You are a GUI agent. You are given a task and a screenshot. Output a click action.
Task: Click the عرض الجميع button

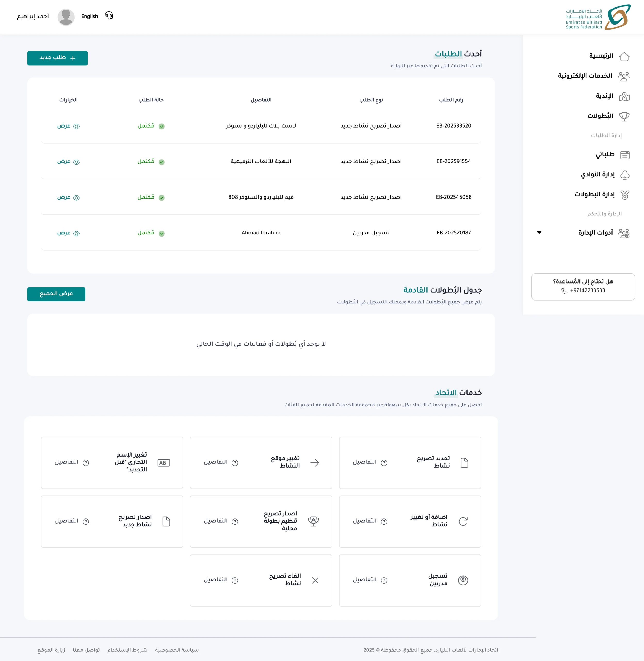coord(56,294)
